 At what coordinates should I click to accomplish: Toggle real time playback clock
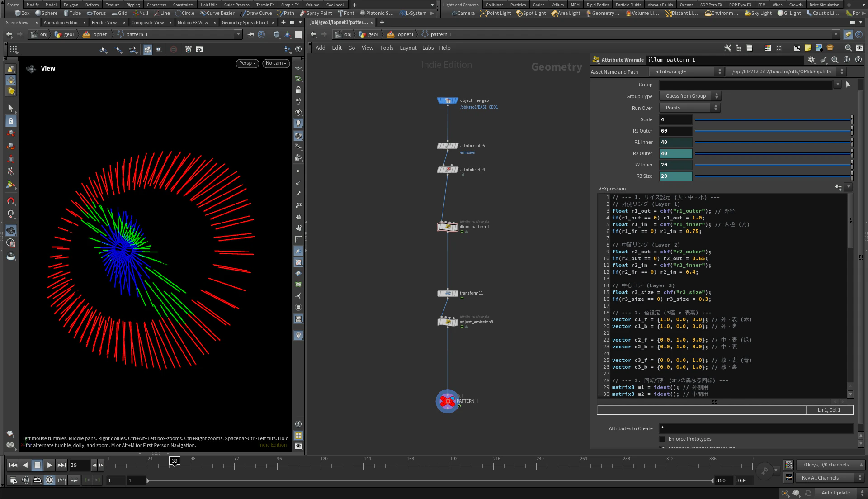tap(50, 480)
